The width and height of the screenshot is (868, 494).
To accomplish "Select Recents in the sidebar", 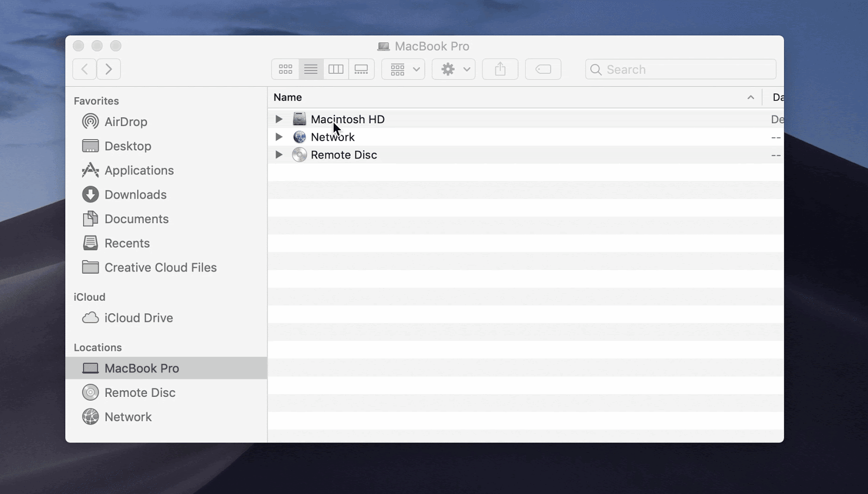I will pyautogui.click(x=127, y=243).
